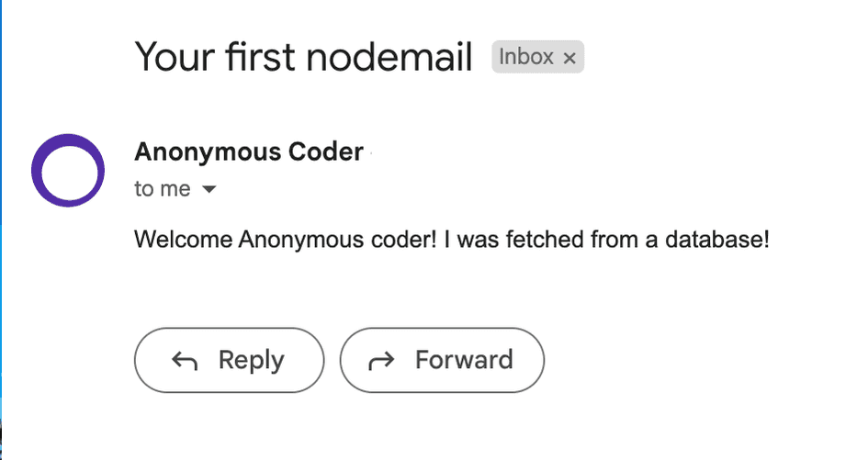The width and height of the screenshot is (868, 460).
Task: Click the "to me" recipient text
Action: [x=163, y=189]
